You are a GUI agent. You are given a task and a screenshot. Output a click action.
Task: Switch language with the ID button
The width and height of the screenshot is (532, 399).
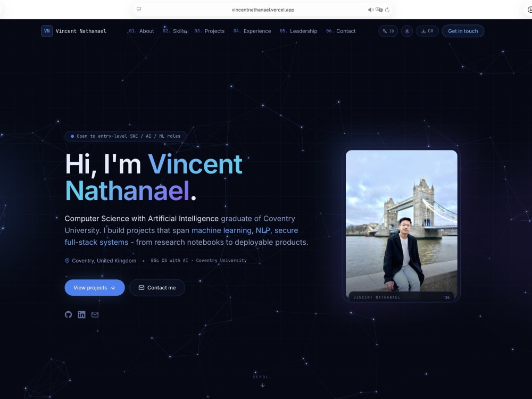tap(388, 31)
